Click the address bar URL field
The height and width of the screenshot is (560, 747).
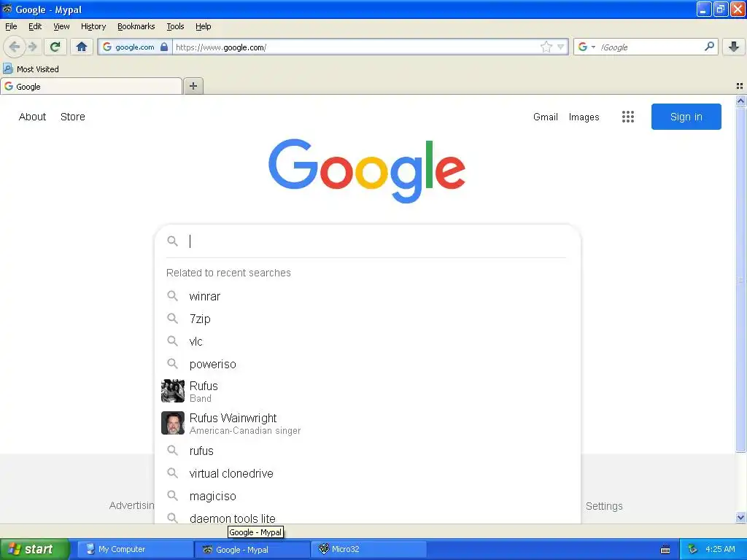(x=355, y=47)
